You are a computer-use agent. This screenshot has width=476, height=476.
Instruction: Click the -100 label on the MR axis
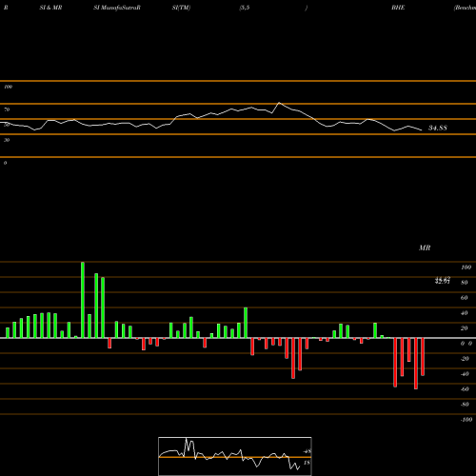point(466,420)
